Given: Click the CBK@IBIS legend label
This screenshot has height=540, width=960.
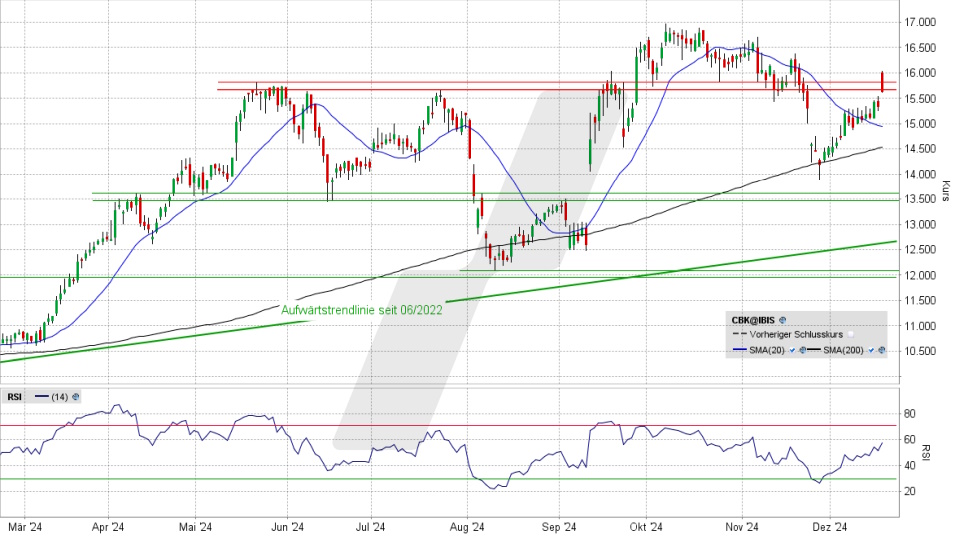Looking at the screenshot, I should [753, 320].
